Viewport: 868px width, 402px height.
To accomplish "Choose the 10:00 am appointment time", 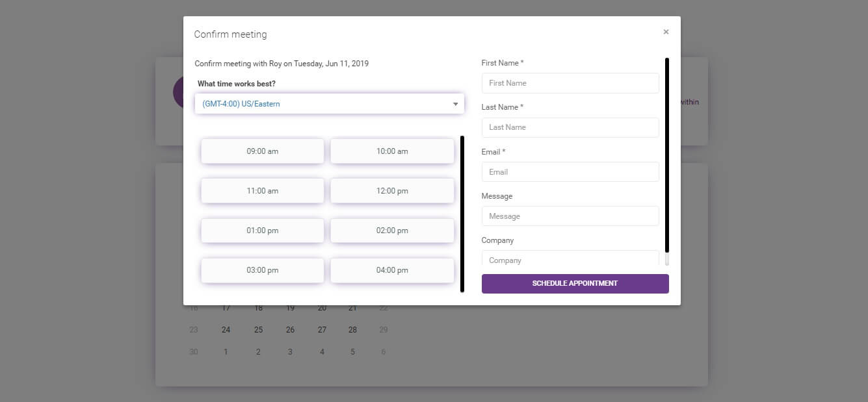I will pyautogui.click(x=392, y=151).
